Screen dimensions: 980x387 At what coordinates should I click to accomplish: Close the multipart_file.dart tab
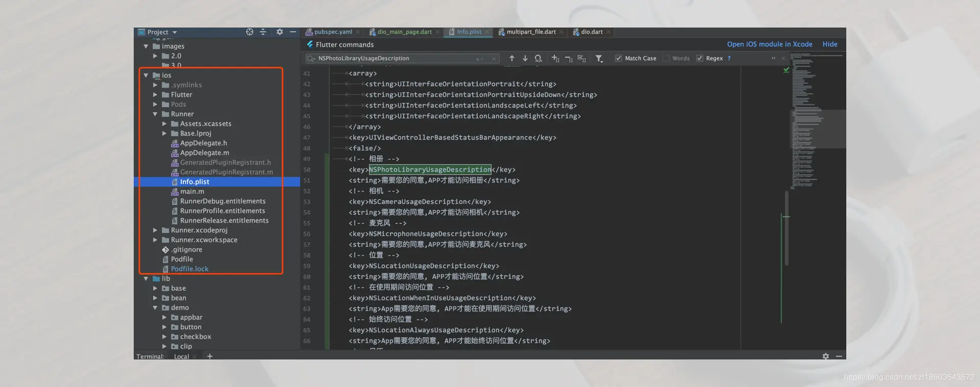click(x=561, y=32)
